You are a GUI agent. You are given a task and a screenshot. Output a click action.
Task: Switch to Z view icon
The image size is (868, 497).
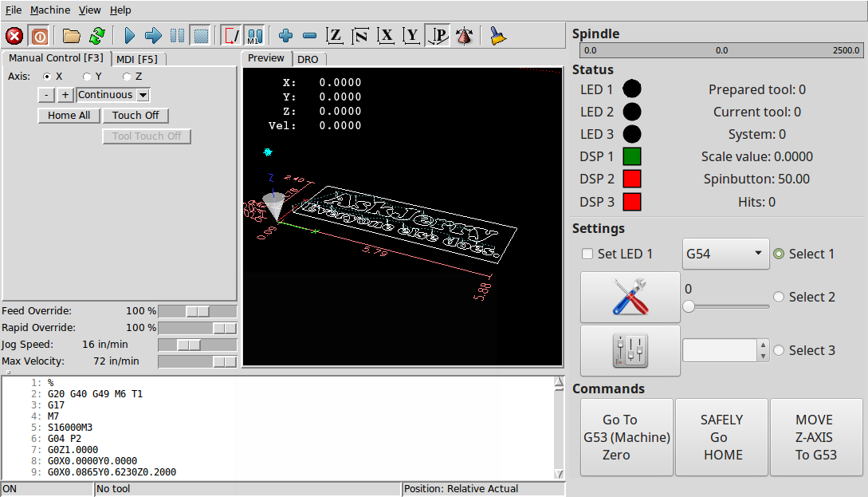click(334, 36)
